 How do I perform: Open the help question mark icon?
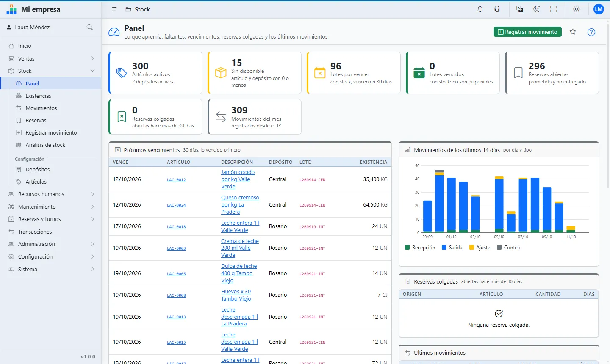(x=591, y=32)
